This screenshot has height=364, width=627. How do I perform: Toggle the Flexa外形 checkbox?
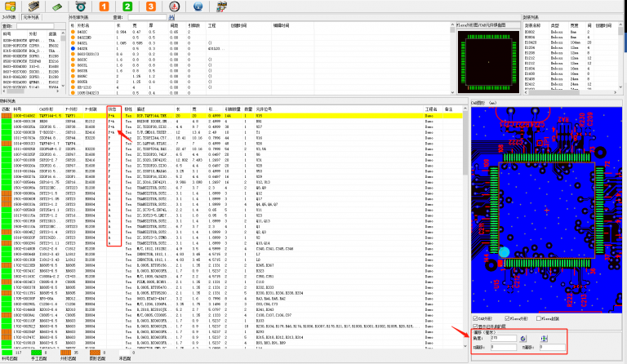click(x=507, y=318)
